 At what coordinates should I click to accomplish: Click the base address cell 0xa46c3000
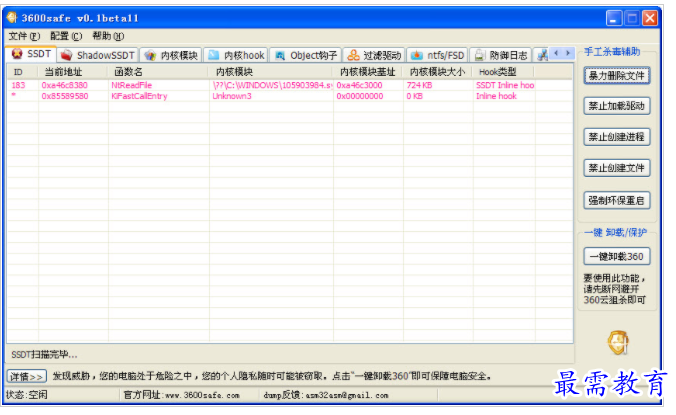point(360,85)
